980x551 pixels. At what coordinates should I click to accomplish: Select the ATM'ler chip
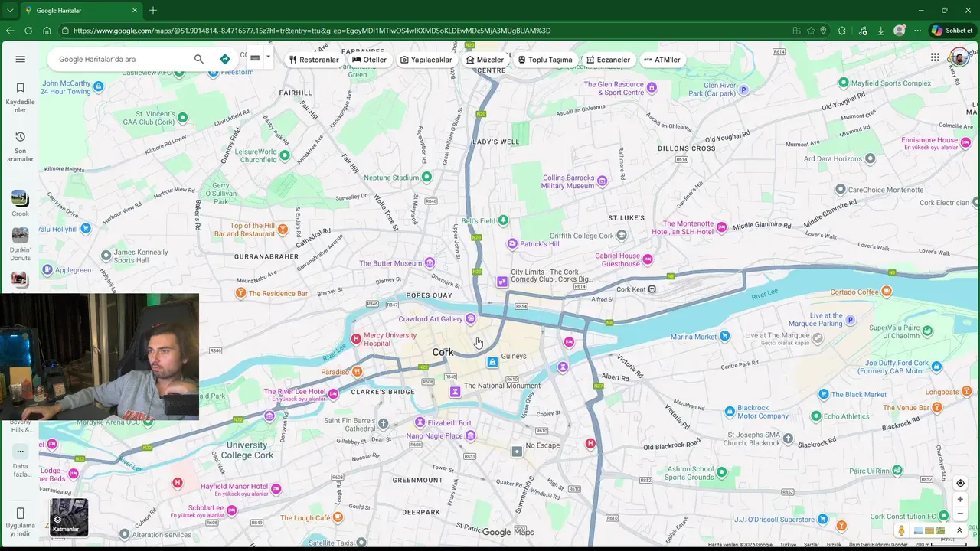coord(662,60)
